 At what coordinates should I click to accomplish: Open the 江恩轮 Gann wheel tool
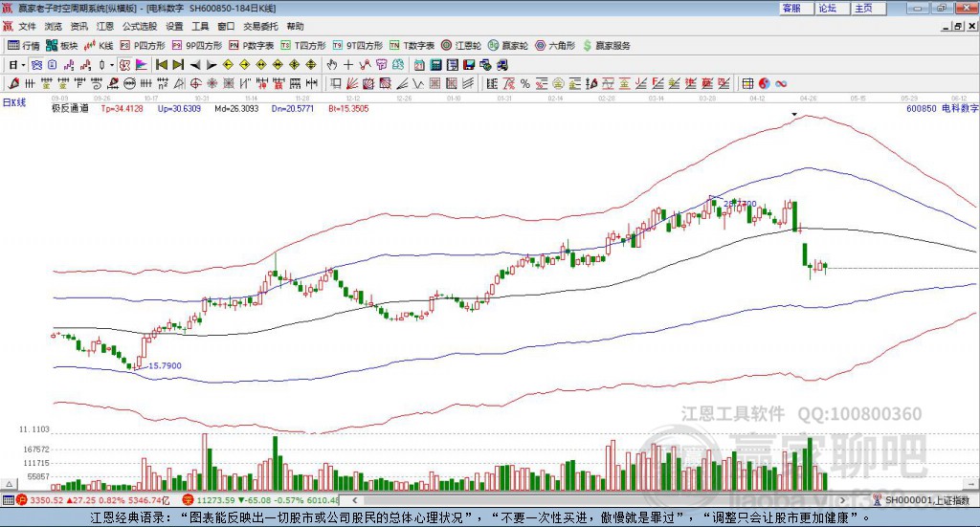click(460, 46)
